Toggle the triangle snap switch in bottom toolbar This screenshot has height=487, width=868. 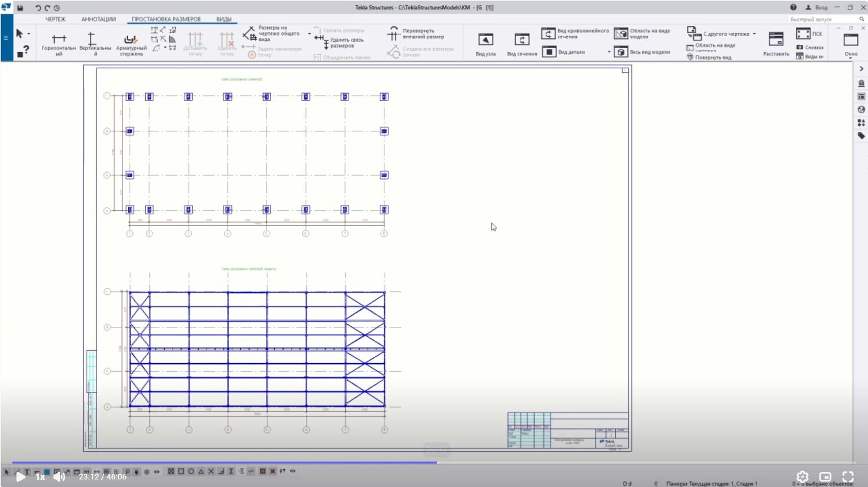tap(201, 471)
